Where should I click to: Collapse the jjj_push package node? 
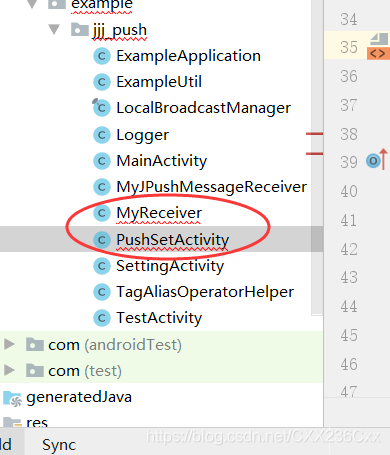coord(54,29)
